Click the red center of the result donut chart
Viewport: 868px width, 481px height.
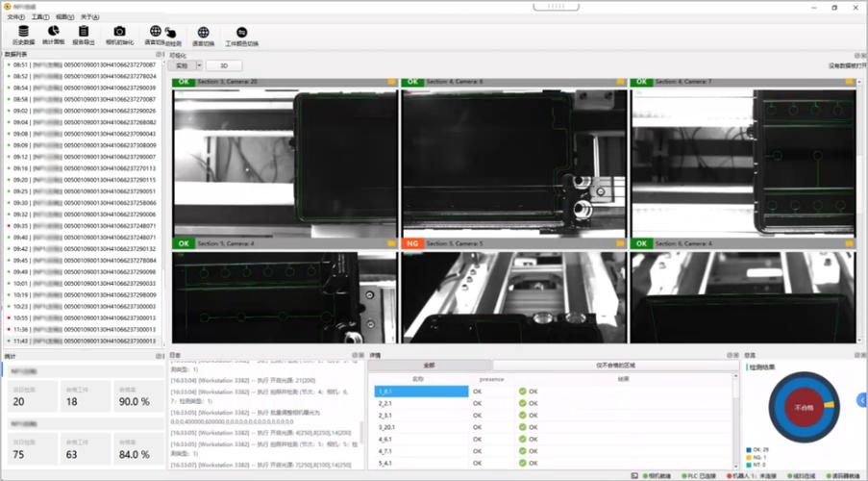click(x=802, y=408)
